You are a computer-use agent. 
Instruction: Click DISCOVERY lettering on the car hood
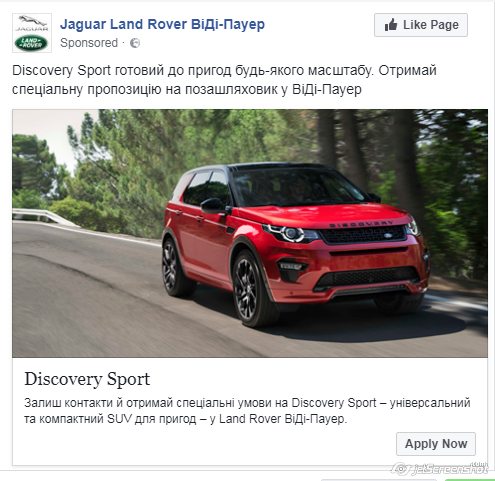tap(361, 224)
